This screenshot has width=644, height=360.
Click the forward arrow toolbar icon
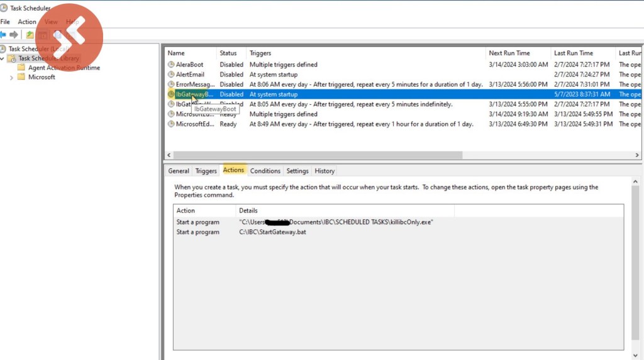(x=14, y=35)
